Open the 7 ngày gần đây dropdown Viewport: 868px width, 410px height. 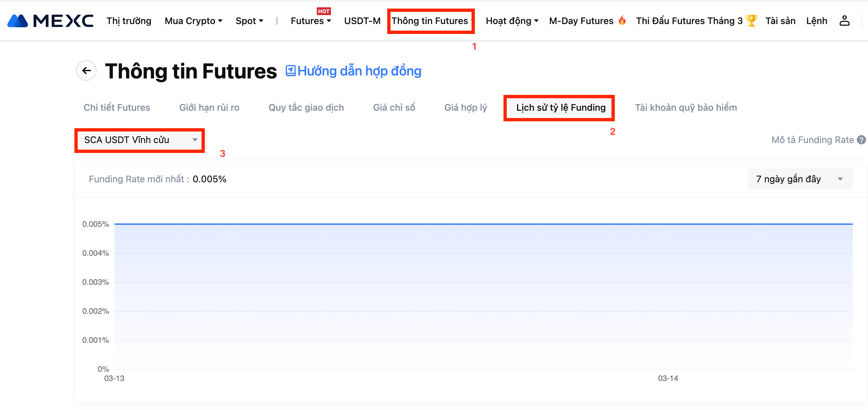799,179
